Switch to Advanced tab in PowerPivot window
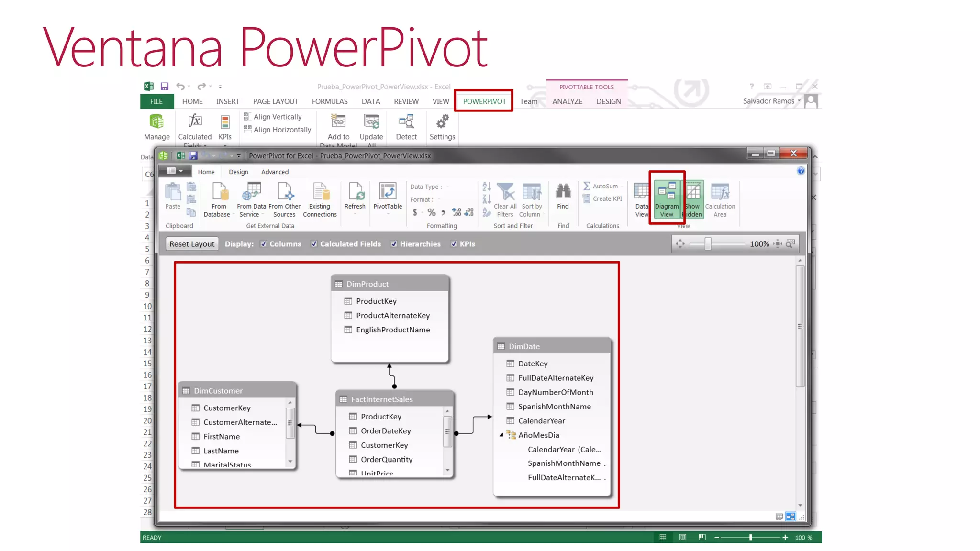 click(x=275, y=172)
